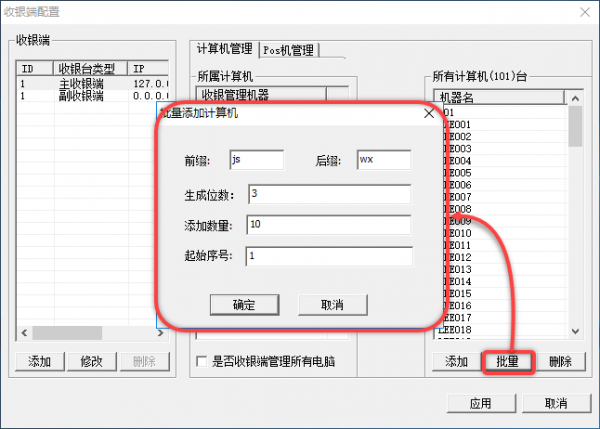Image resolution: width=600 pixels, height=429 pixels.
Task: Click the up arrow of computer list scrollbar
Action: click(x=575, y=99)
